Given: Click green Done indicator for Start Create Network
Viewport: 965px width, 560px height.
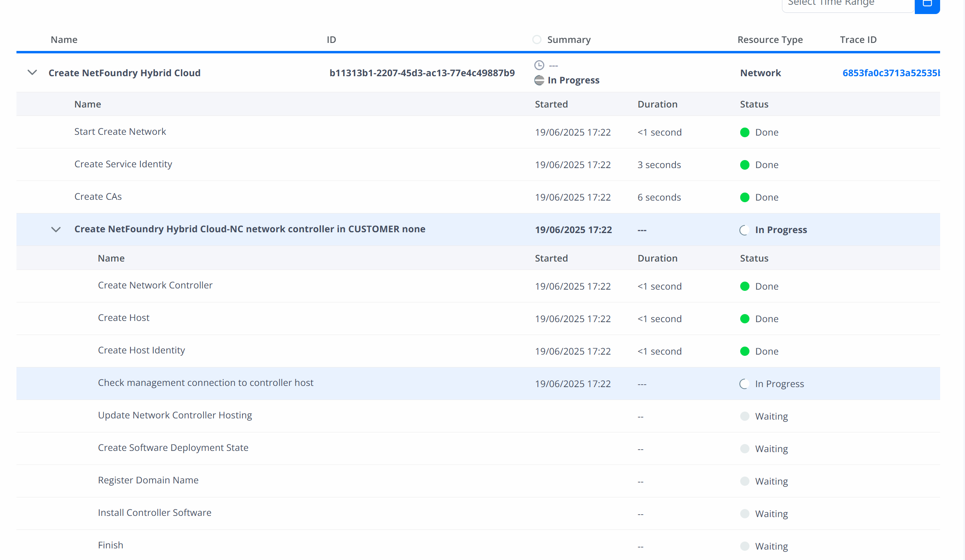Looking at the screenshot, I should click(745, 132).
